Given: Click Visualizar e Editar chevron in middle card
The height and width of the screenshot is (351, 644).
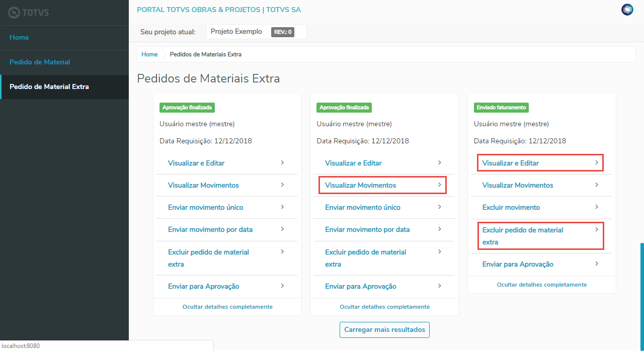Looking at the screenshot, I should (x=439, y=163).
